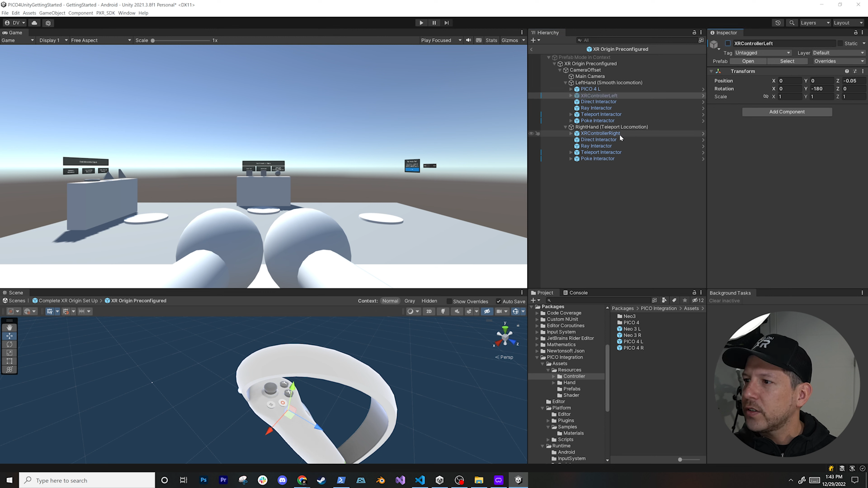Open the Layer Default dropdown
Viewport: 868px width, 488px height.
click(838, 53)
